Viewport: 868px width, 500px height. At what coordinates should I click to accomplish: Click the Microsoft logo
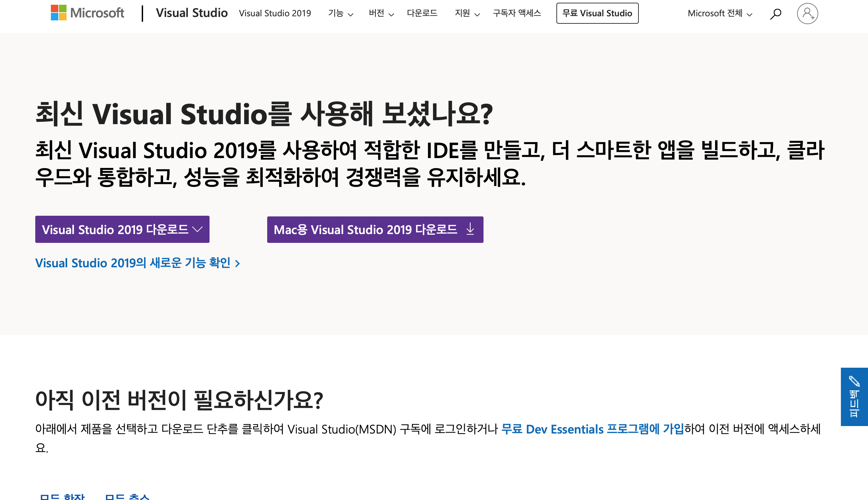click(x=87, y=13)
